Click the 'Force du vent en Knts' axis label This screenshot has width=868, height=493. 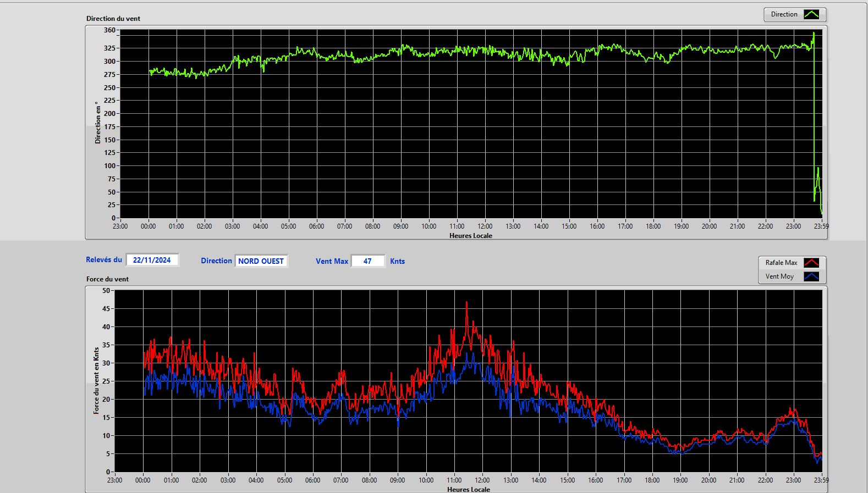point(96,380)
